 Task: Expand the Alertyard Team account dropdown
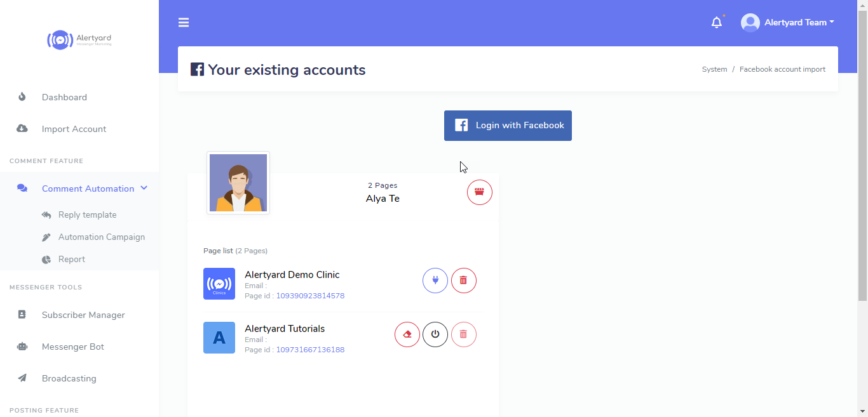click(x=799, y=22)
